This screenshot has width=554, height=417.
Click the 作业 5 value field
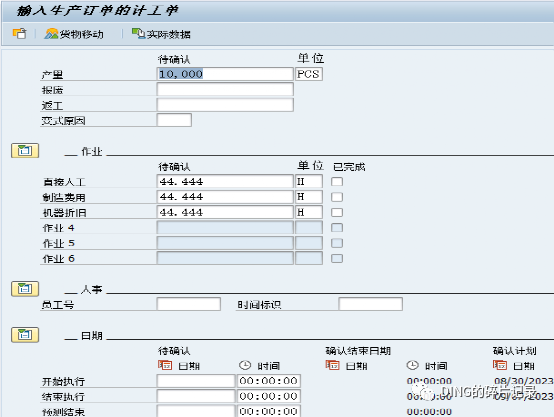225,243
